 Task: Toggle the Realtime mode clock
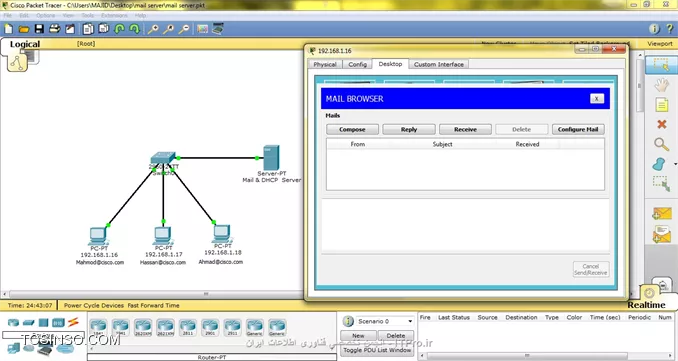click(649, 294)
